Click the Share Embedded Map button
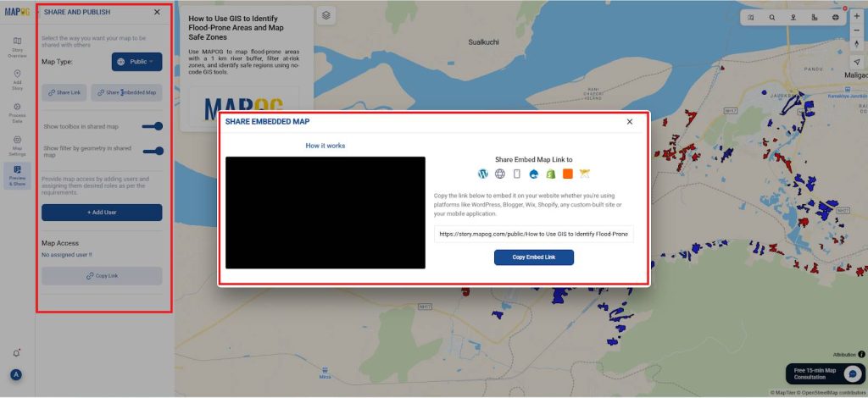The width and height of the screenshot is (868, 398). pyautogui.click(x=127, y=93)
